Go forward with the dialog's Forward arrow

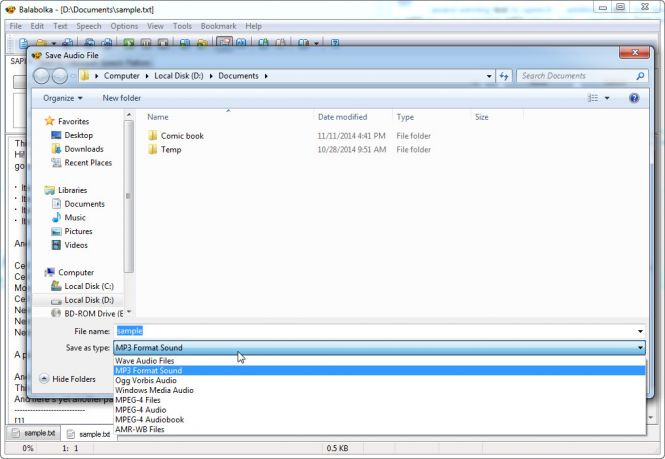(x=59, y=76)
